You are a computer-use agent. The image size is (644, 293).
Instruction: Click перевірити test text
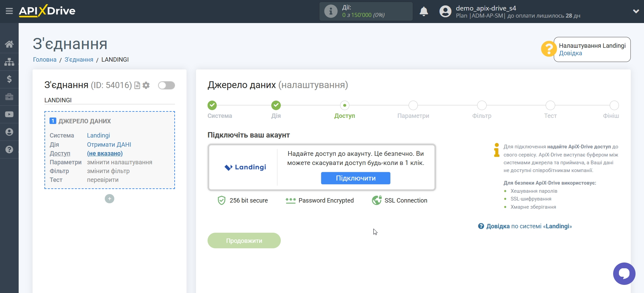click(x=103, y=180)
